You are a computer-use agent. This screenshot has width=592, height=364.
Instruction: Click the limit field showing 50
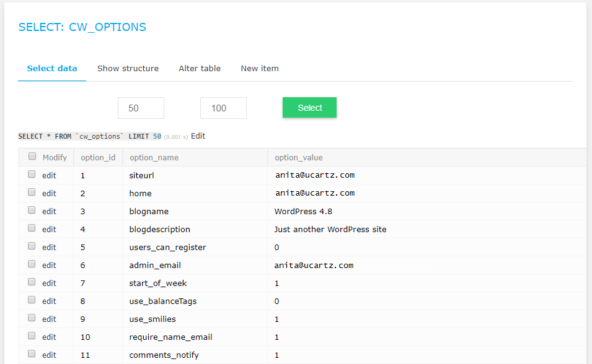tap(141, 108)
